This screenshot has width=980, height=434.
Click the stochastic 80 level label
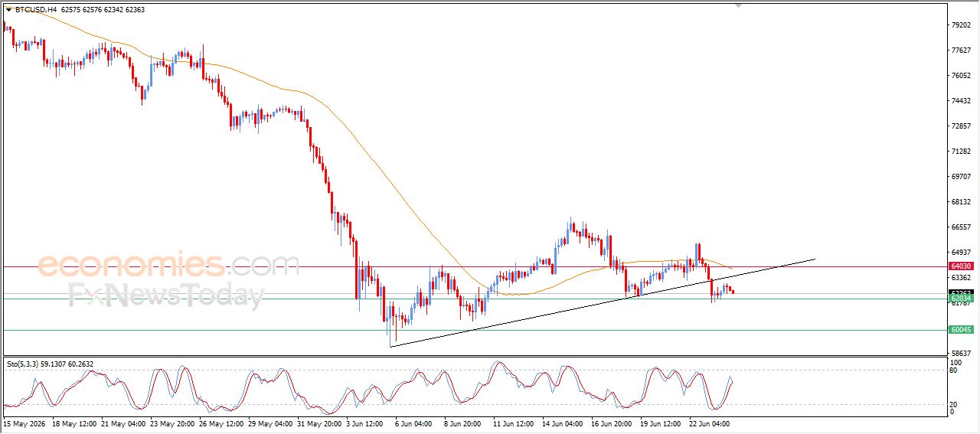[x=954, y=370]
